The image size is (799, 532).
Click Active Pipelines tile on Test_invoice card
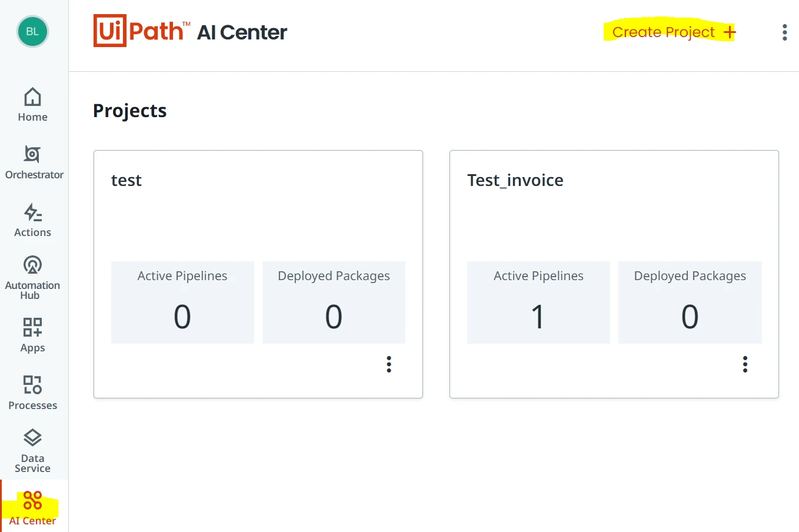538,302
